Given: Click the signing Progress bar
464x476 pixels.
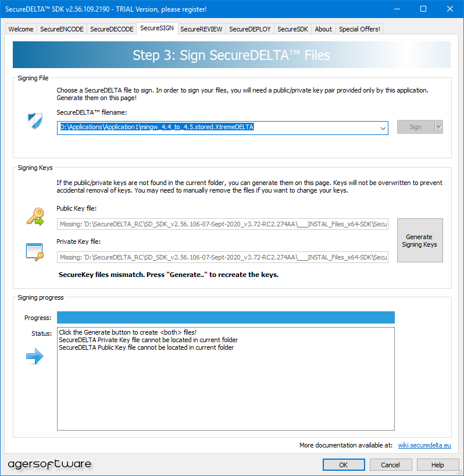Looking at the screenshot, I should [x=226, y=318].
